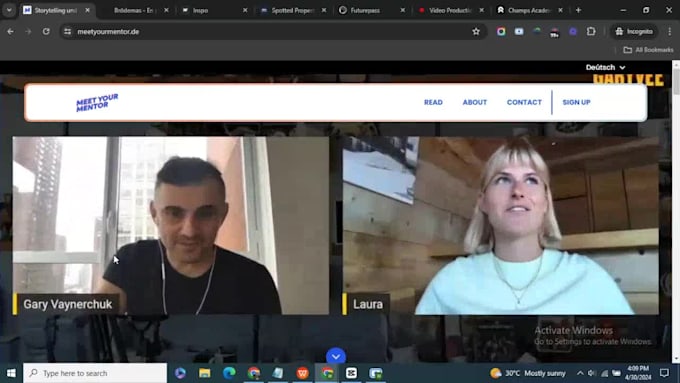
Task: Click the browser back arrow
Action: coord(10,31)
